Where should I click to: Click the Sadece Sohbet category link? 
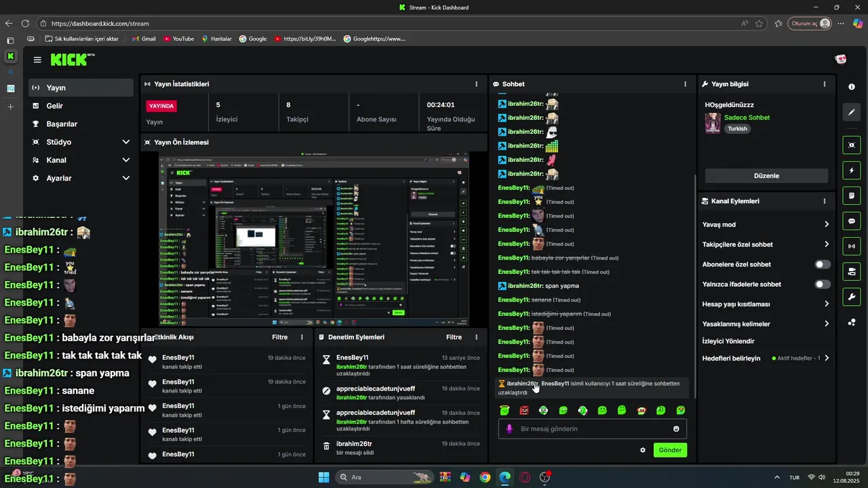pyautogui.click(x=747, y=117)
